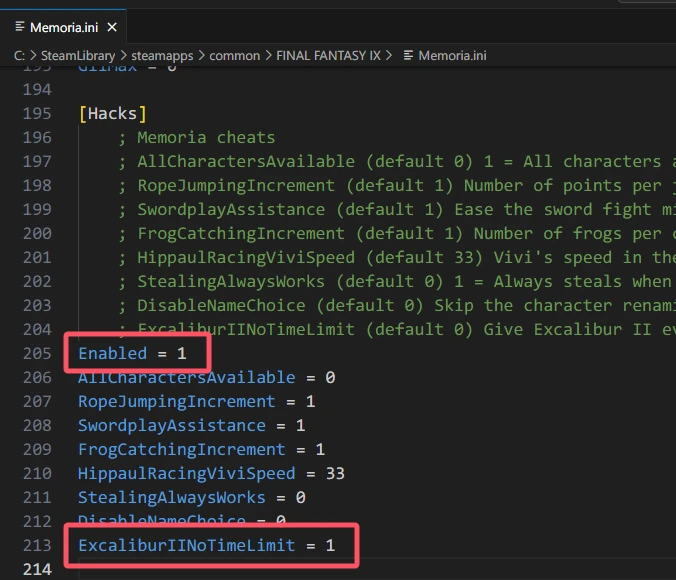
Task: Click the StealingAlwaysWorks comment on line 202
Action: 397,282
